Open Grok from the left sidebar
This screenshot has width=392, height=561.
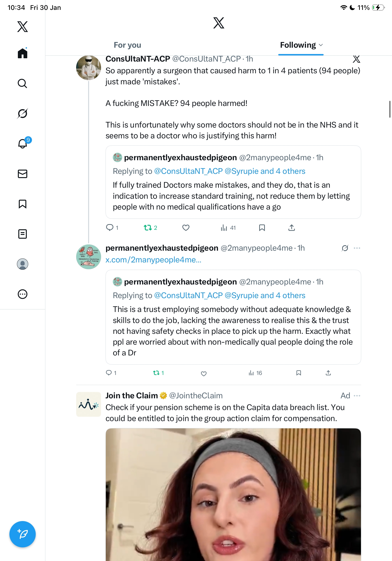22,114
